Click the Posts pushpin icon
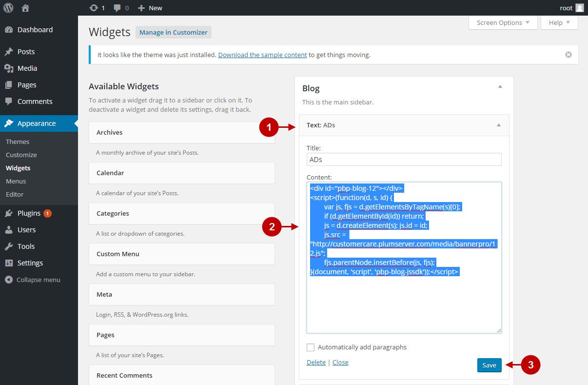Screen dimensions: 588x385 9,52
